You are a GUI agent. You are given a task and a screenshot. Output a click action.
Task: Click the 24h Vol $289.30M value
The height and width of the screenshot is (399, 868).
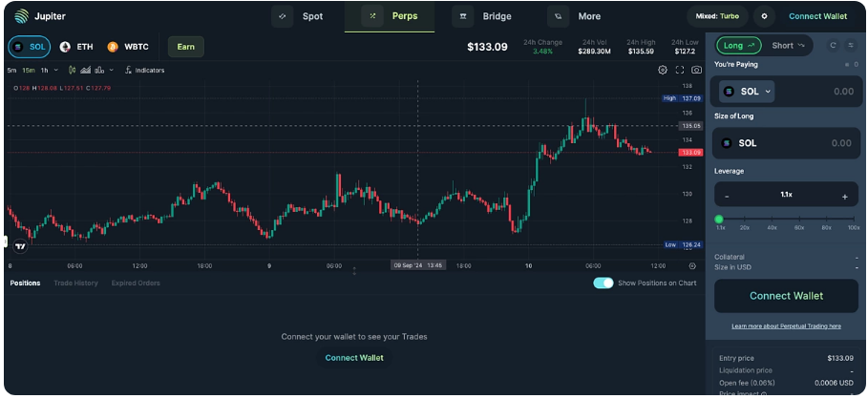click(595, 52)
